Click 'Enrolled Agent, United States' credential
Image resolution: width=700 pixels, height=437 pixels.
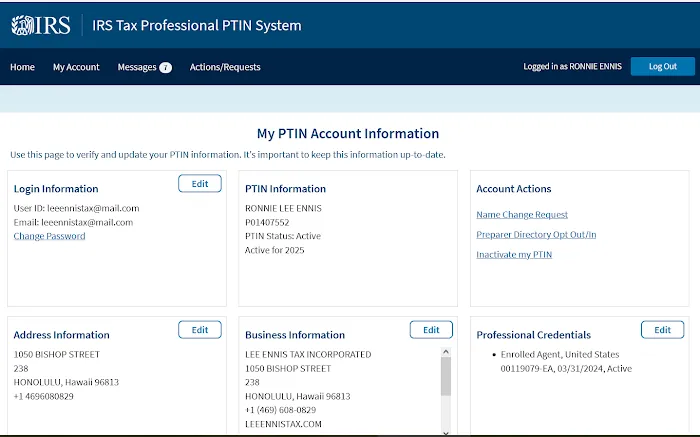[x=560, y=354]
